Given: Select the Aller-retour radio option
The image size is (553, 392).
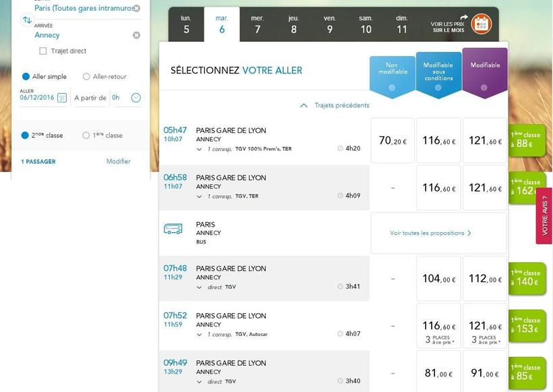Looking at the screenshot, I should click(86, 77).
